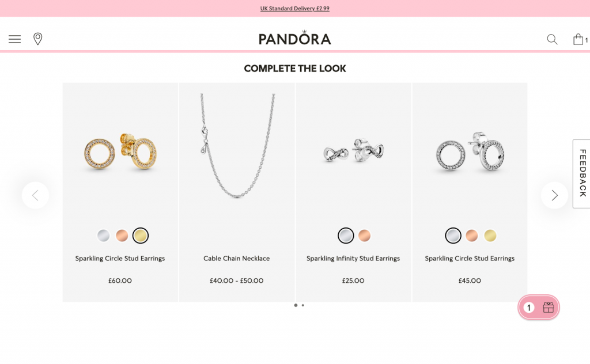Select the rose gold swatch on Sparkling Infinity Stud Earrings
Viewport: 590px width, 364px height.
tap(365, 236)
